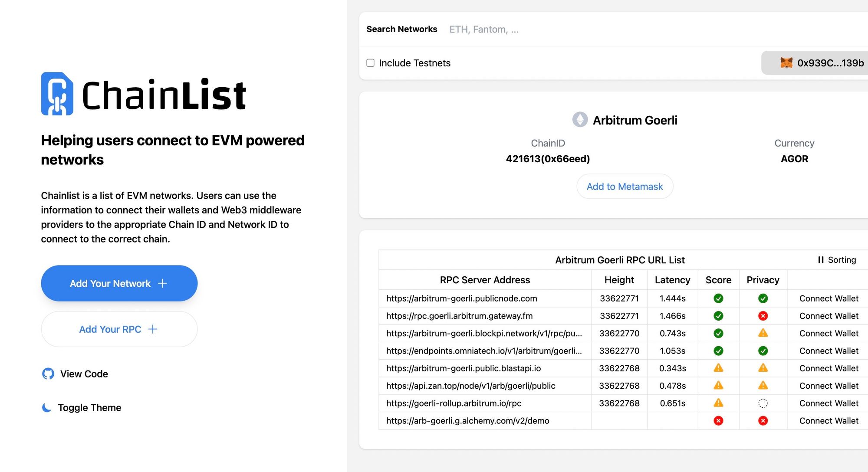Image resolution: width=868 pixels, height=472 pixels.
Task: Connect wallet for publicnode.com RPC
Action: click(829, 298)
